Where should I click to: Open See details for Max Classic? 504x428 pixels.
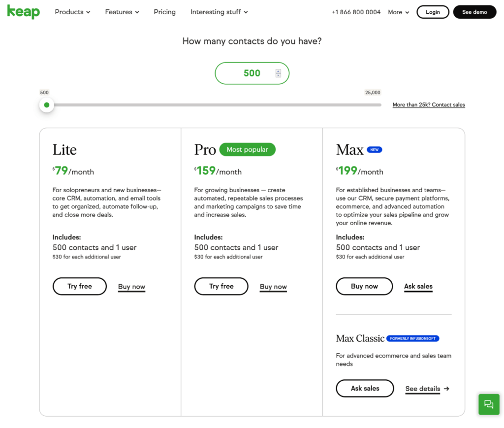[x=423, y=389]
